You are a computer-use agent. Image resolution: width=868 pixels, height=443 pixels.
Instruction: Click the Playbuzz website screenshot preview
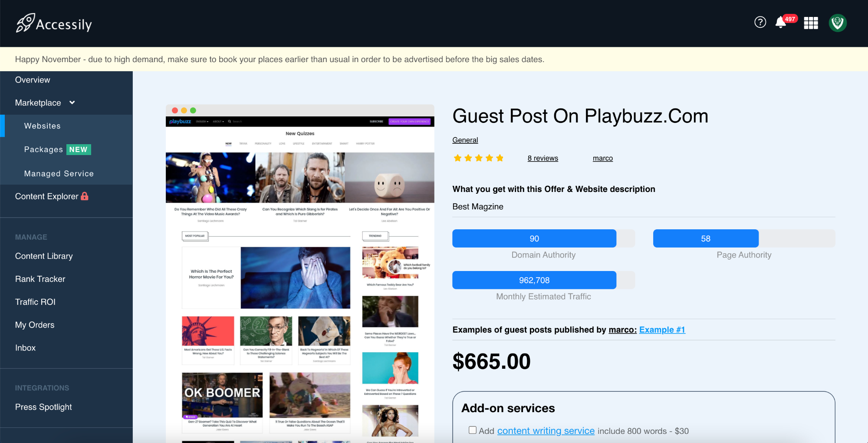click(x=300, y=274)
